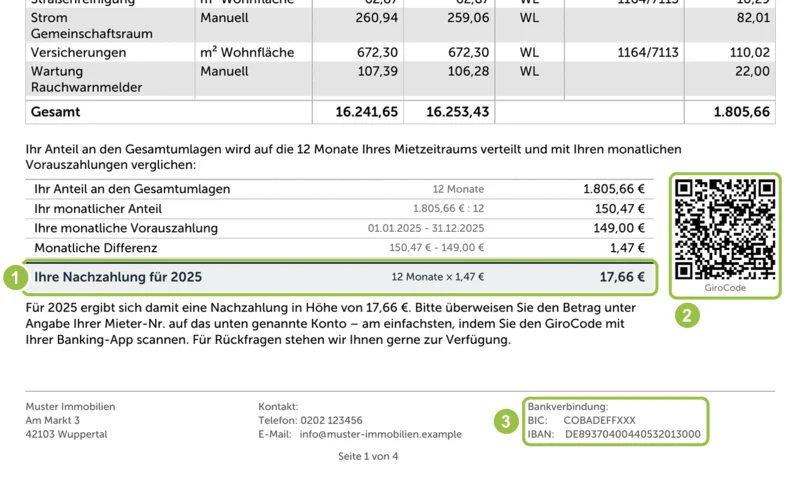Select '42103 Wuppertal' in the footer
800x500 pixels.
pos(66,434)
